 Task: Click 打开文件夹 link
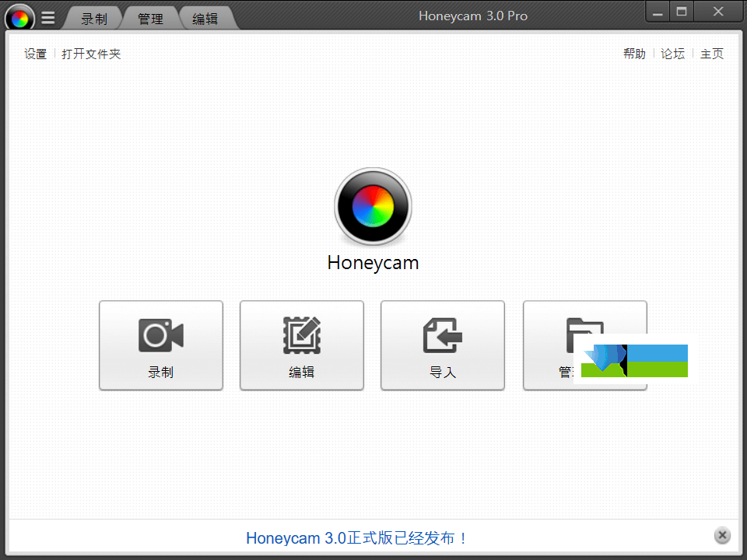(x=91, y=54)
